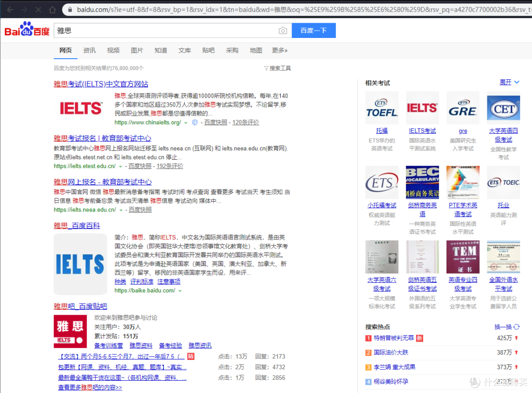Stop page loading with the X button
This screenshot has width=532, height=393.
tap(38, 9)
